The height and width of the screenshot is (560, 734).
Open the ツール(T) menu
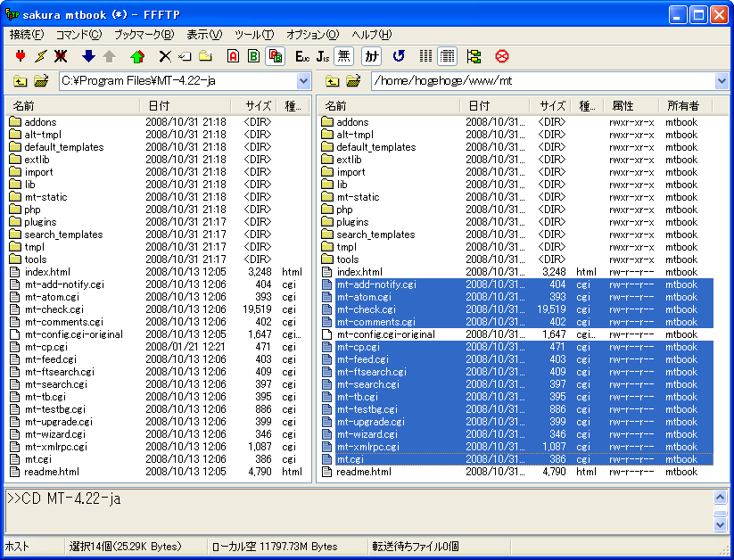tap(254, 35)
